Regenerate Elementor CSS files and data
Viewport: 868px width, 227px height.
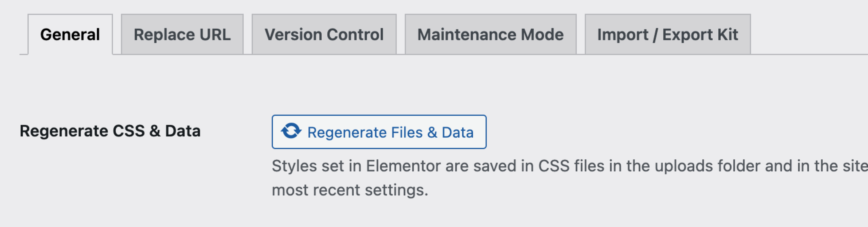click(379, 132)
